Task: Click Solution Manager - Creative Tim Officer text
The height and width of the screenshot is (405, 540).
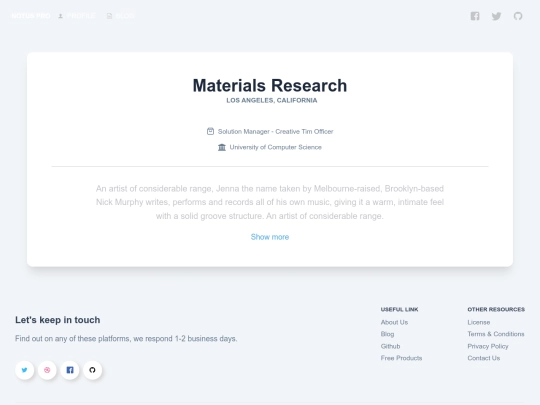Action: (x=276, y=132)
